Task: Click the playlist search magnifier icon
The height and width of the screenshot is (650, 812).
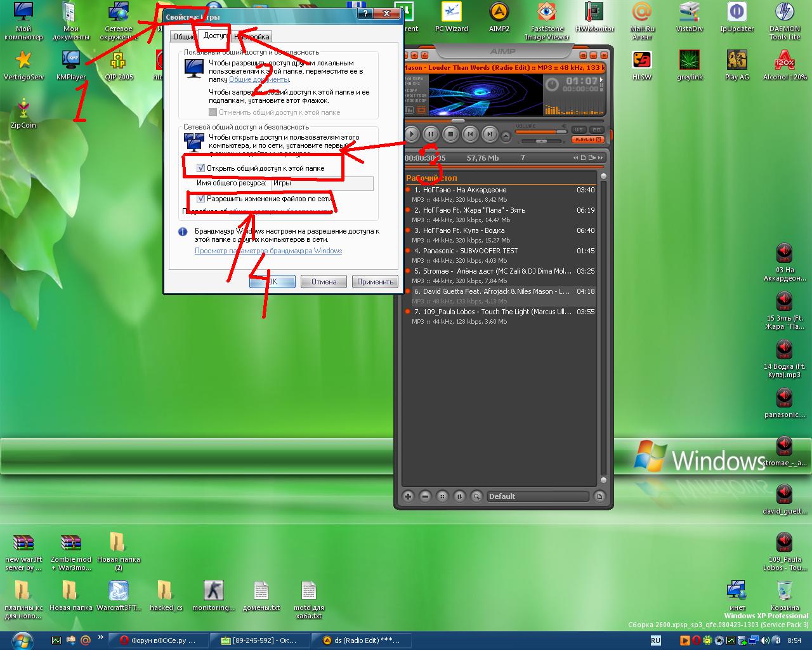Action: tap(476, 496)
